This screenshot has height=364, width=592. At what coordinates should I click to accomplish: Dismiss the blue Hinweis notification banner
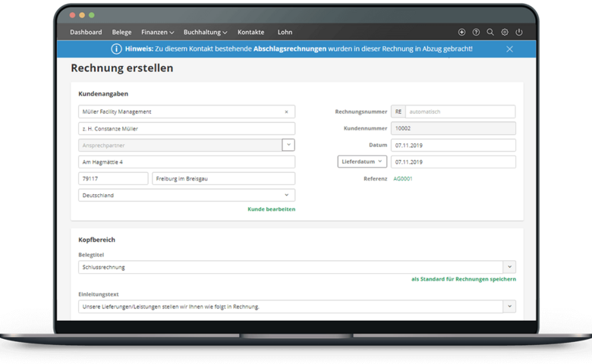coord(509,49)
